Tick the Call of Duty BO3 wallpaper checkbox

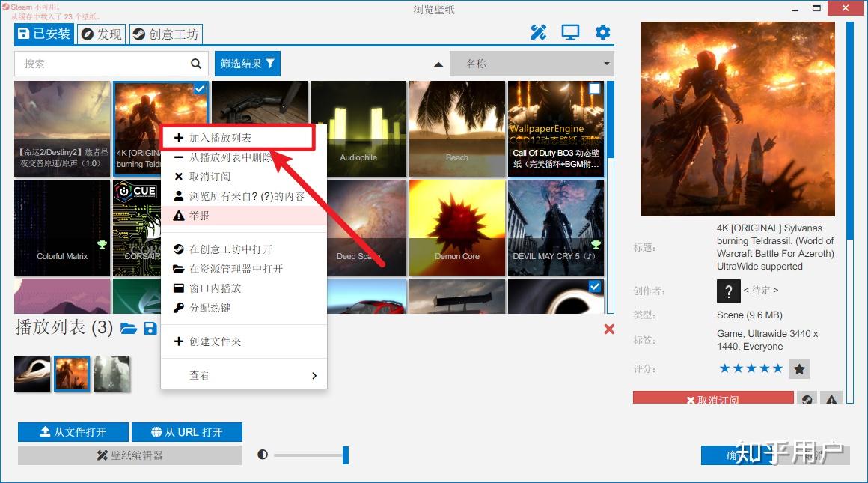point(595,88)
